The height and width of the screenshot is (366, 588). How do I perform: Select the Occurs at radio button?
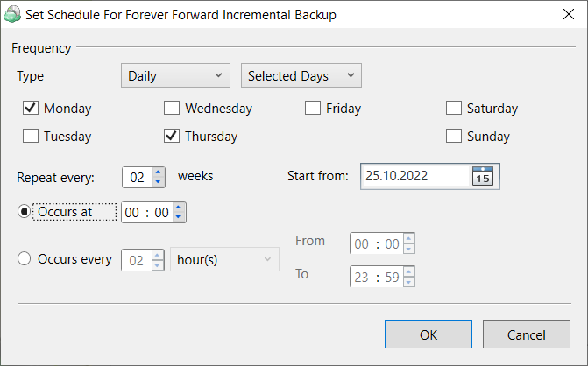25,212
